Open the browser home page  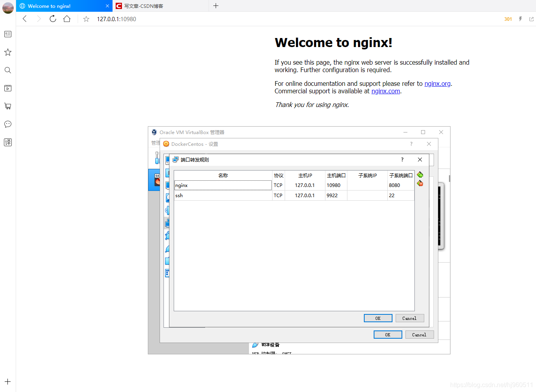point(67,19)
